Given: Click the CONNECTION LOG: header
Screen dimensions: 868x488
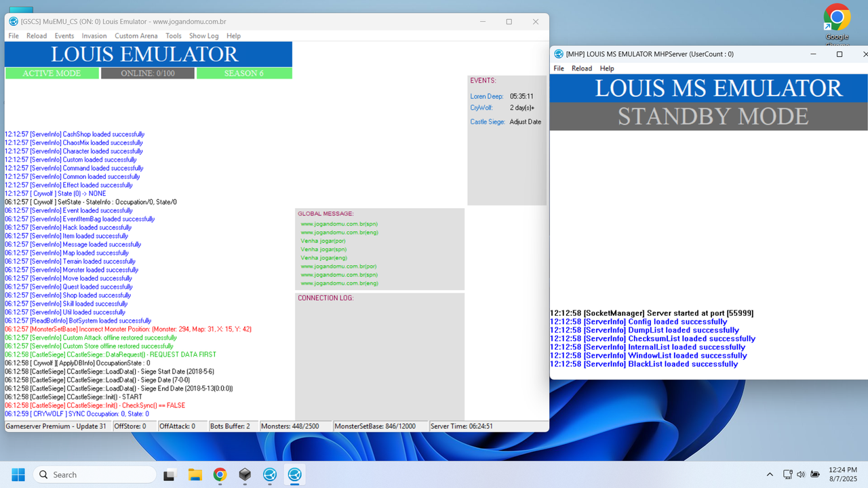Looking at the screenshot, I should 325,298.
